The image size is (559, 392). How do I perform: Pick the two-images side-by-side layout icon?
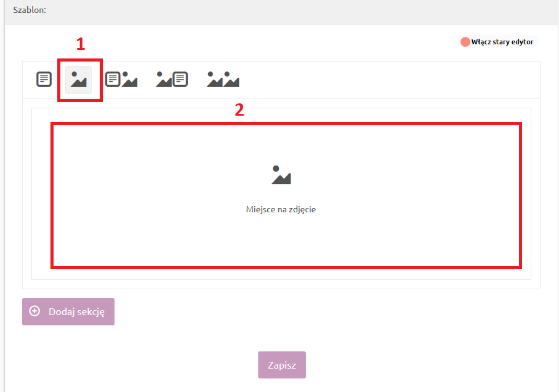(x=223, y=79)
